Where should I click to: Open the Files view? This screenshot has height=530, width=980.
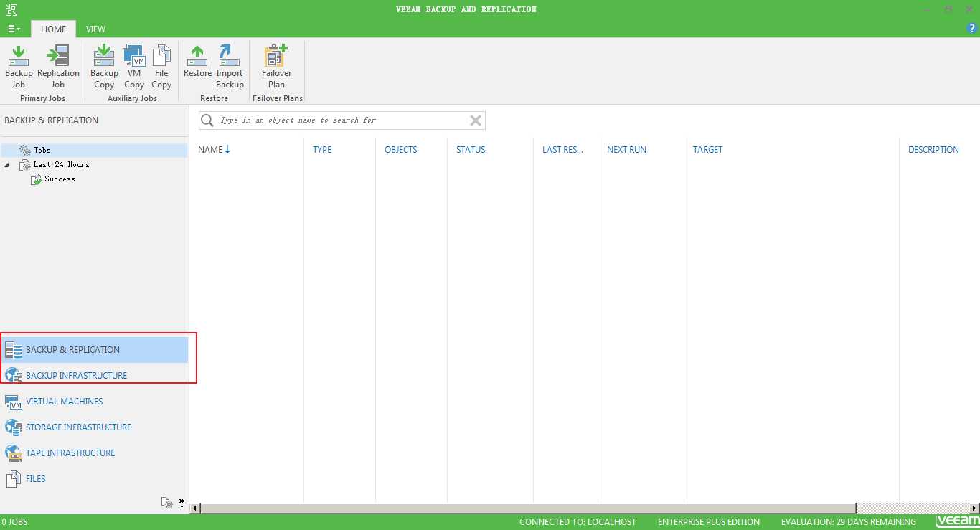[95, 479]
